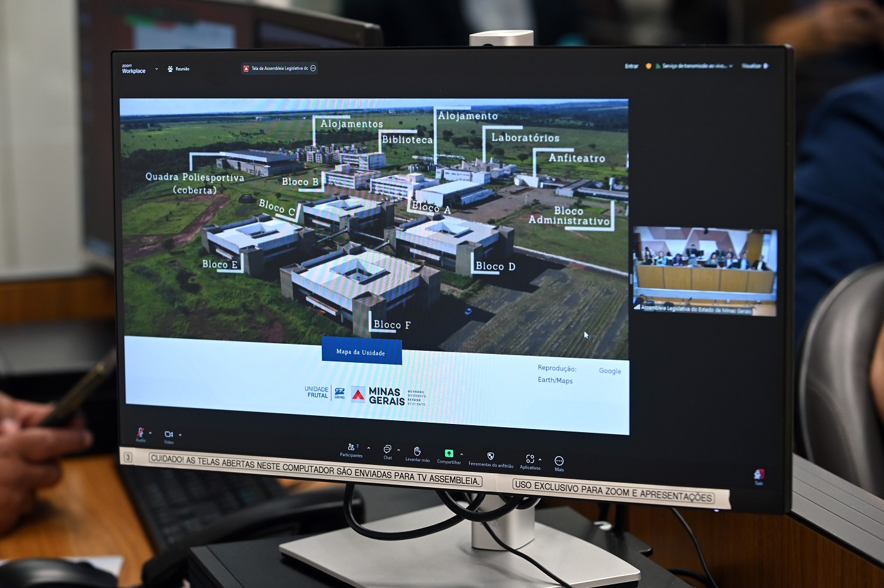884x588 pixels.
Task: Click the UEMG logo on slide
Action: click(340, 393)
